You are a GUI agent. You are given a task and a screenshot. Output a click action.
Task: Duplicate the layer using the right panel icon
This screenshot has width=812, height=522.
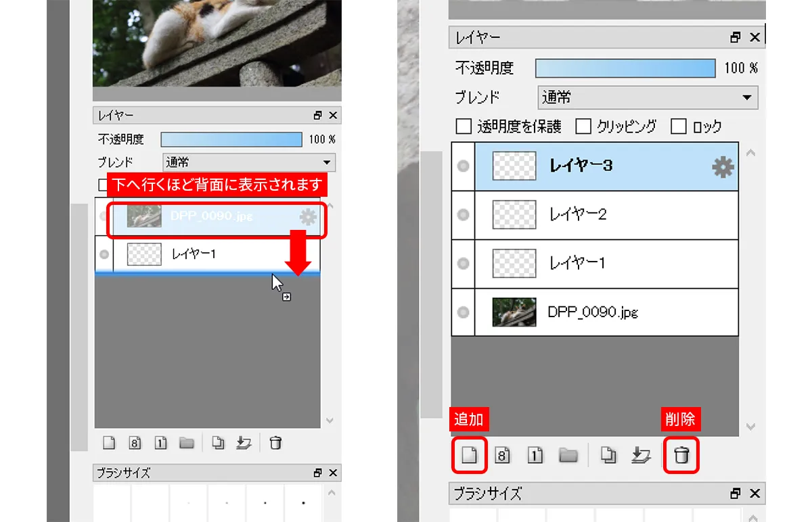609,456
